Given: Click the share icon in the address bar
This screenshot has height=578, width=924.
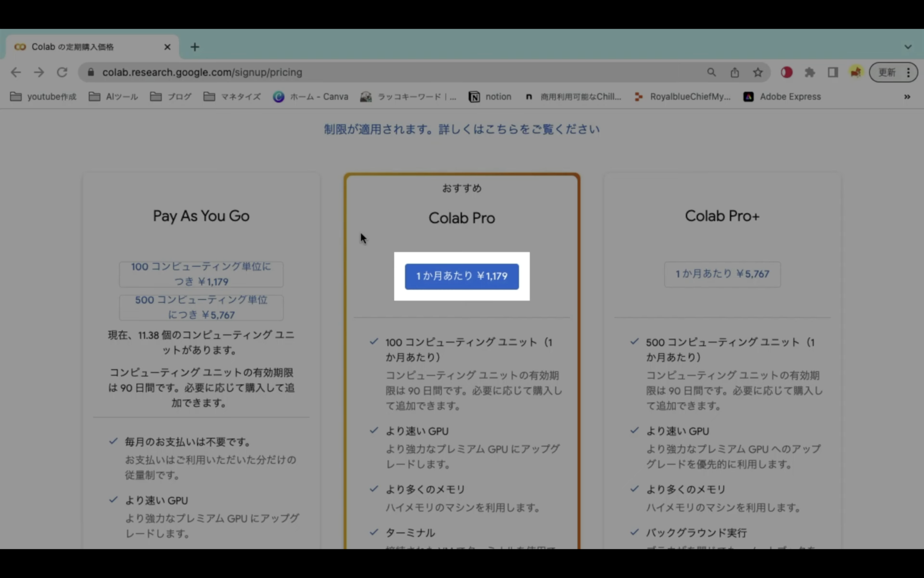Looking at the screenshot, I should click(735, 72).
